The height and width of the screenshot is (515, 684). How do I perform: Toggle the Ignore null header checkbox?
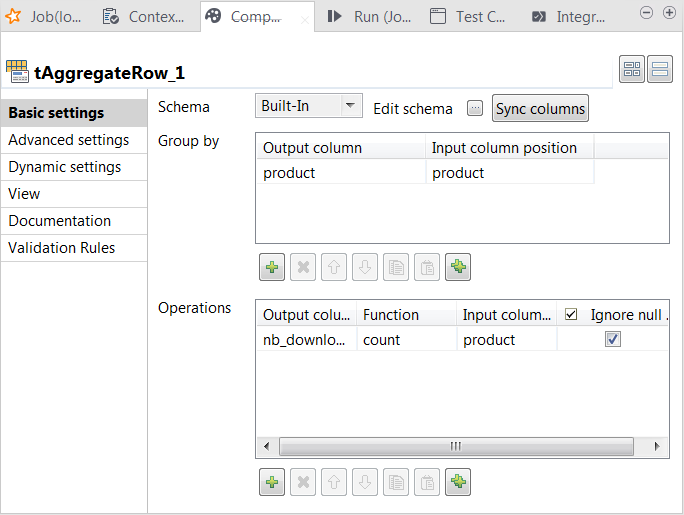click(x=571, y=315)
